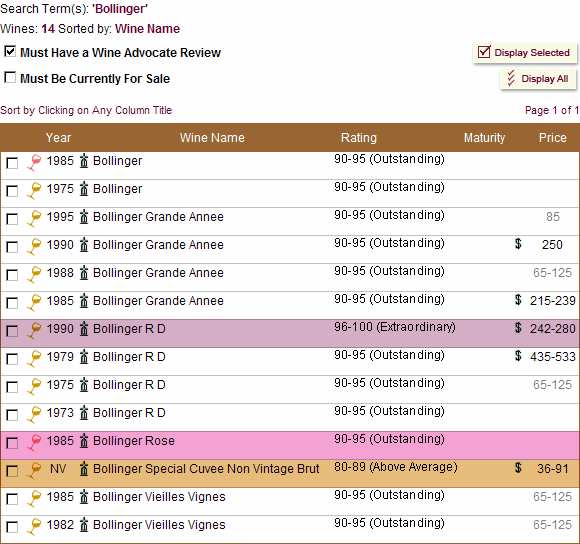
Task: Tick checkbox for 1990 Bollinger R D
Action: [12, 331]
